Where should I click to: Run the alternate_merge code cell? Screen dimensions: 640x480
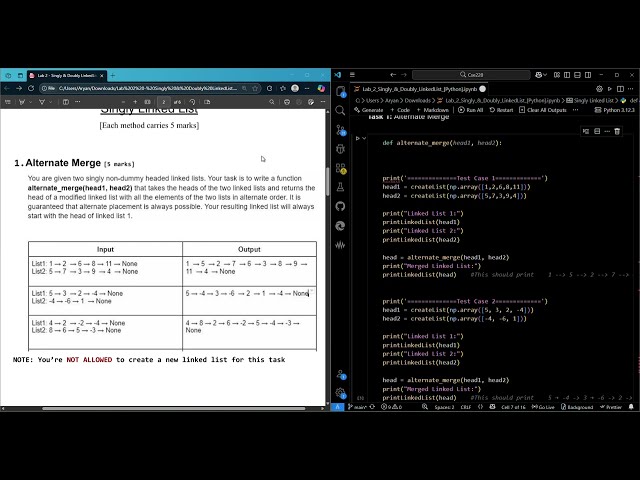(x=358, y=138)
